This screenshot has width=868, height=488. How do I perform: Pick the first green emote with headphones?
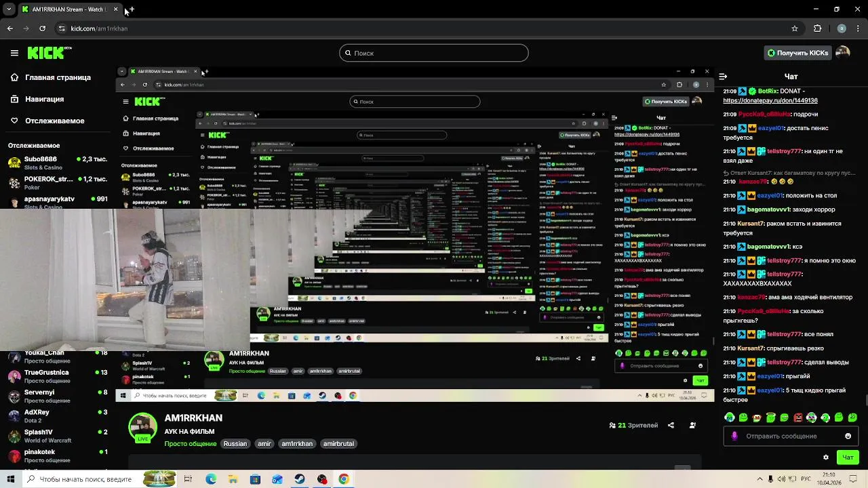(x=730, y=418)
